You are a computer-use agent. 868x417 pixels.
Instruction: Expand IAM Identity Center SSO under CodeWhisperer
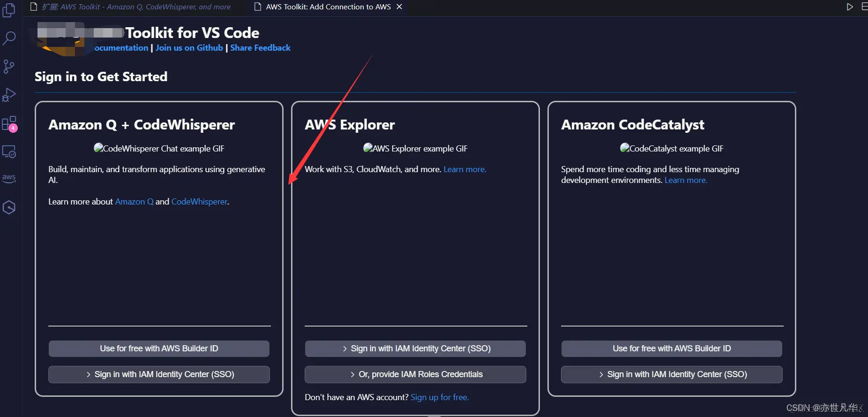[x=159, y=374]
